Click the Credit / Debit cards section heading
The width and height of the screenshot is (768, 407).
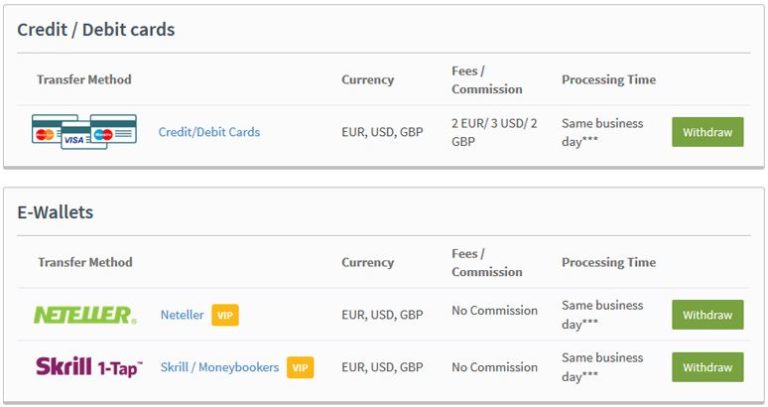(96, 30)
